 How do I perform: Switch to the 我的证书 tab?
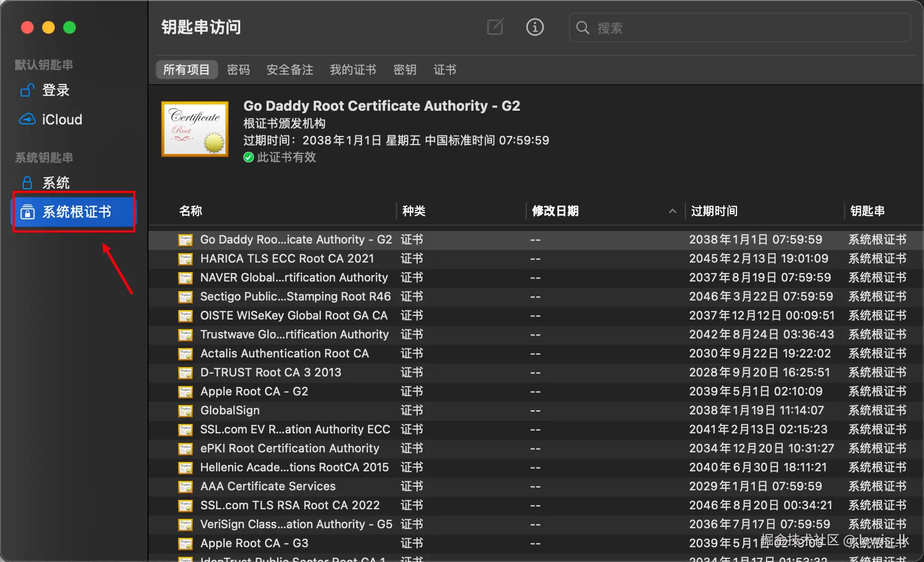pyautogui.click(x=353, y=70)
